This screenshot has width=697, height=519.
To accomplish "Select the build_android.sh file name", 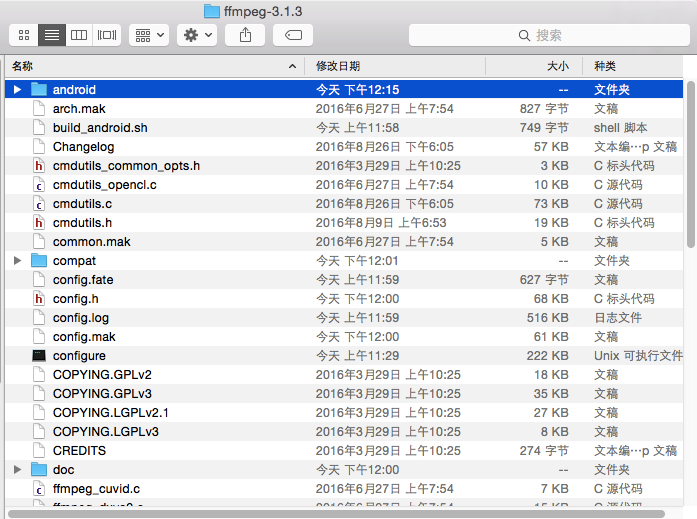I will click(100, 128).
